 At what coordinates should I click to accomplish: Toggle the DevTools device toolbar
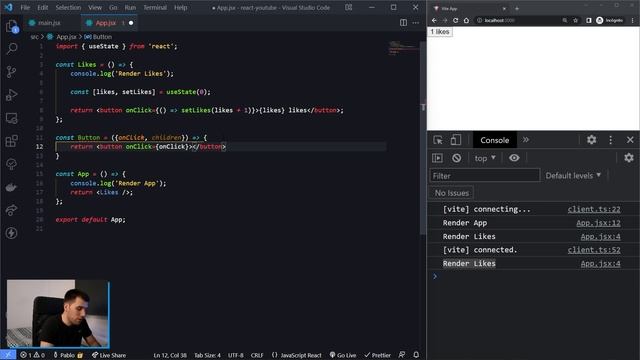coord(456,140)
